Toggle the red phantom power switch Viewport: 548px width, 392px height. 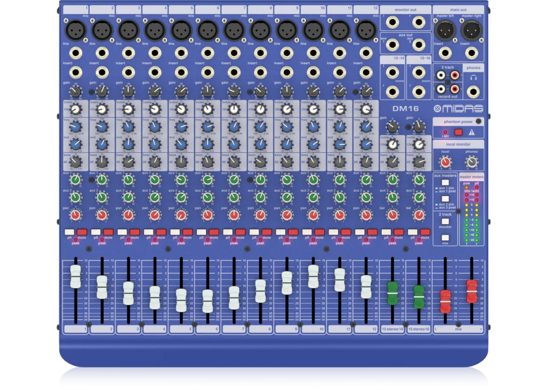click(458, 132)
